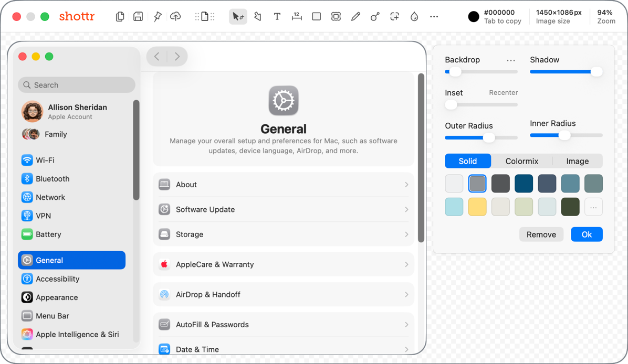Click the cloud upload icon

click(x=175, y=17)
